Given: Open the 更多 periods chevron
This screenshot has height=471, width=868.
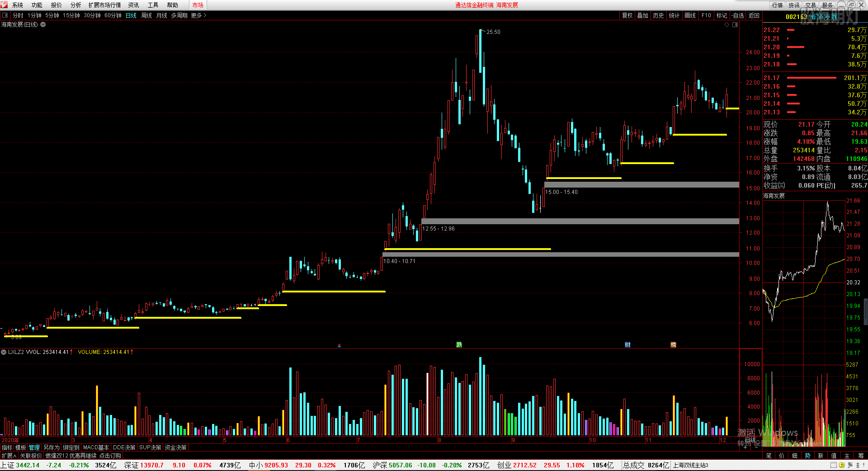Looking at the screenshot, I should pos(205,15).
